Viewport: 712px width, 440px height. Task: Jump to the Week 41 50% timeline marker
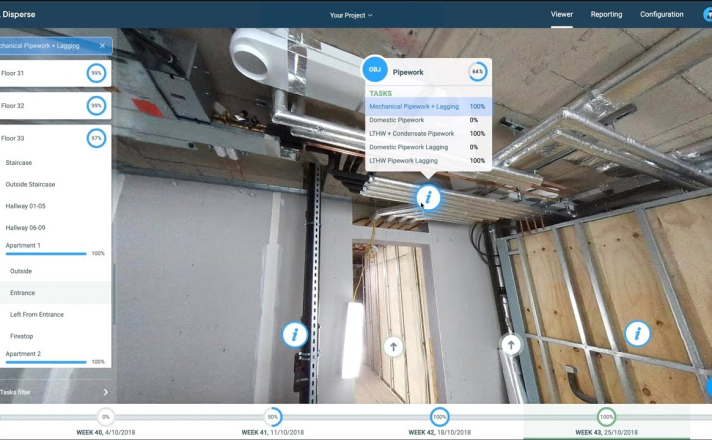[272, 416]
